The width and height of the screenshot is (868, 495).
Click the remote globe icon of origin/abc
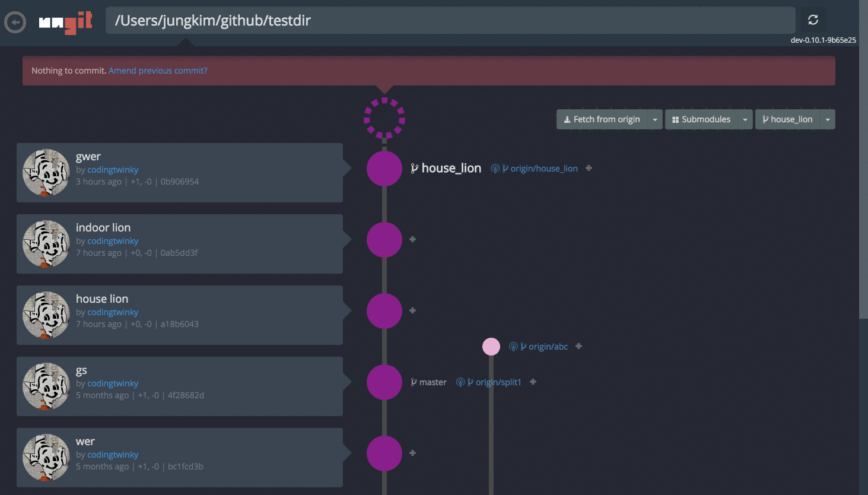click(x=513, y=347)
